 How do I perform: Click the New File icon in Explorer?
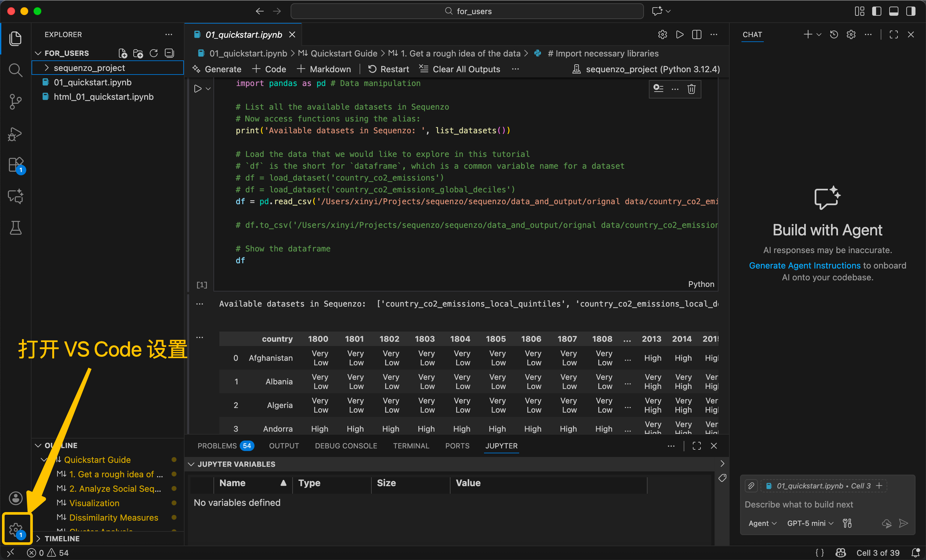[122, 53]
